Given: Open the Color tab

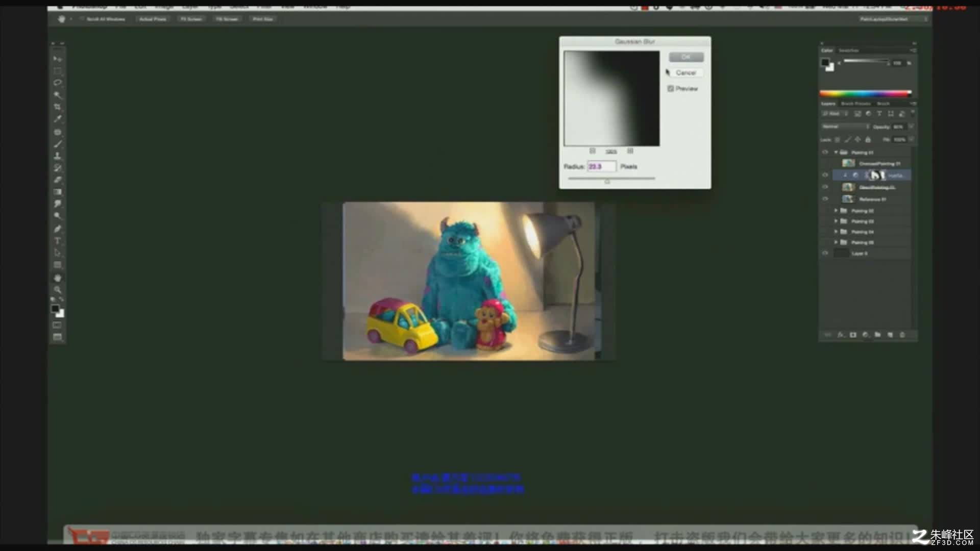Looking at the screenshot, I should 827,51.
